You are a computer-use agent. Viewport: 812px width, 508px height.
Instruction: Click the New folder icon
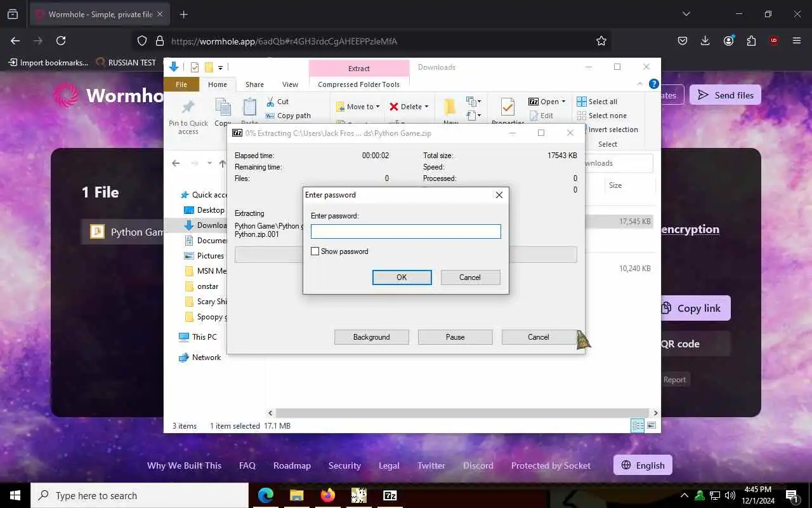pos(450,107)
